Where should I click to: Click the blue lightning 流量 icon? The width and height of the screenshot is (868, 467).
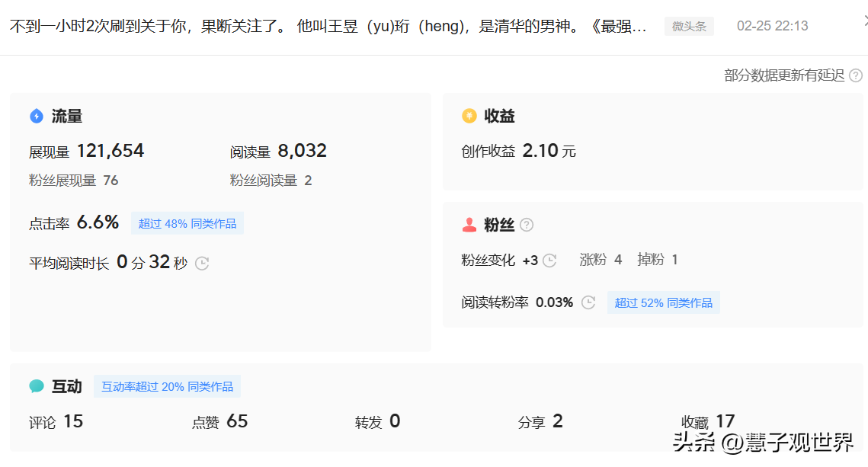[x=37, y=117]
